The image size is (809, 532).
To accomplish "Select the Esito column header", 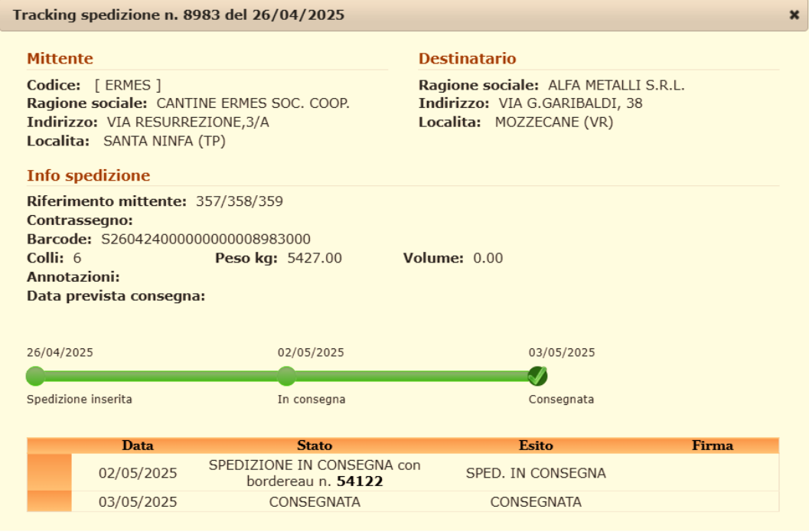I will [x=536, y=446].
